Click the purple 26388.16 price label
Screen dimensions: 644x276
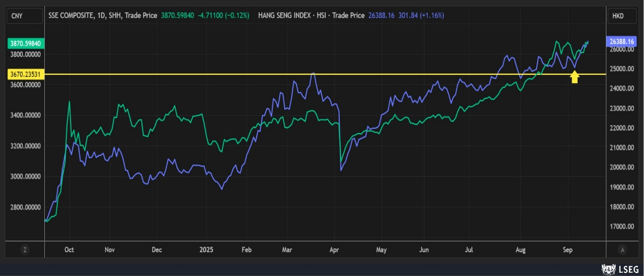[621, 41]
